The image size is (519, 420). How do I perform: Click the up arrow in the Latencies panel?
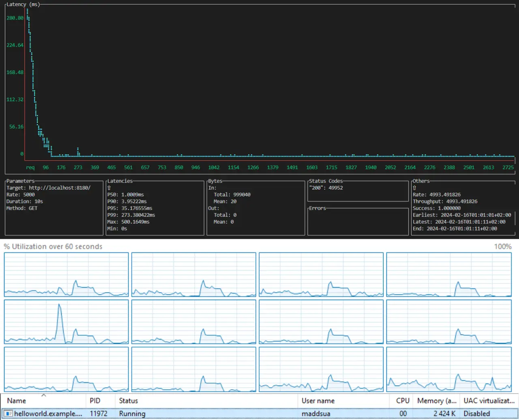coord(109,188)
